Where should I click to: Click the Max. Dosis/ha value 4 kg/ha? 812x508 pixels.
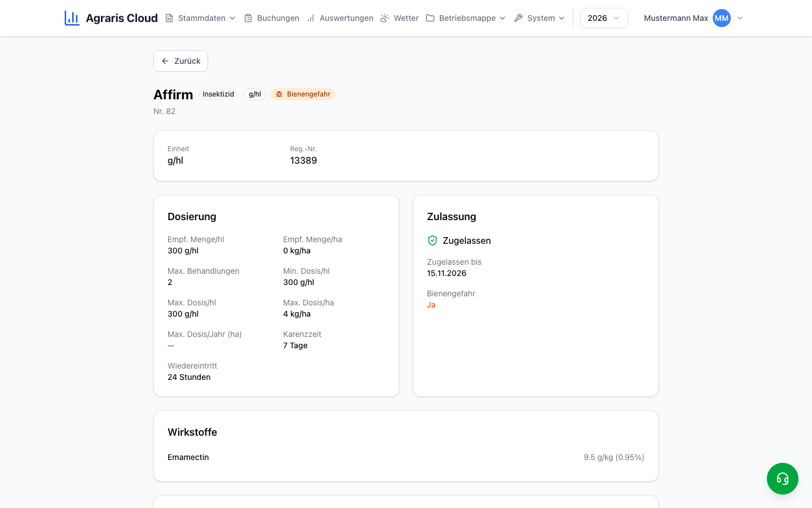point(297,314)
